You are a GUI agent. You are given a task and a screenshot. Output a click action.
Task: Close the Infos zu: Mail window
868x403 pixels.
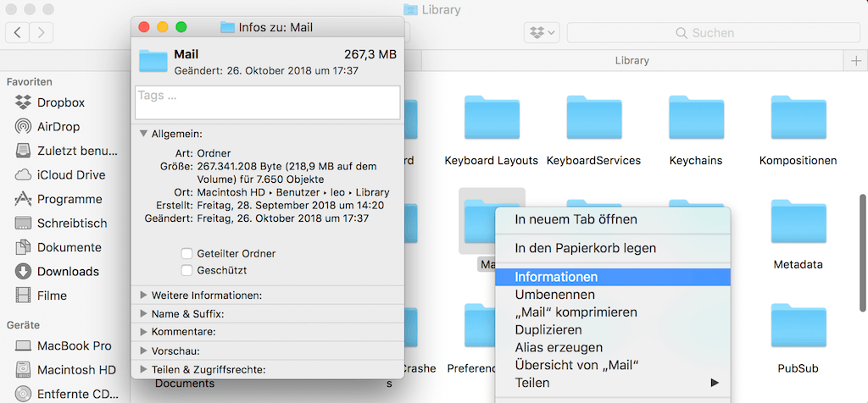pos(144,27)
